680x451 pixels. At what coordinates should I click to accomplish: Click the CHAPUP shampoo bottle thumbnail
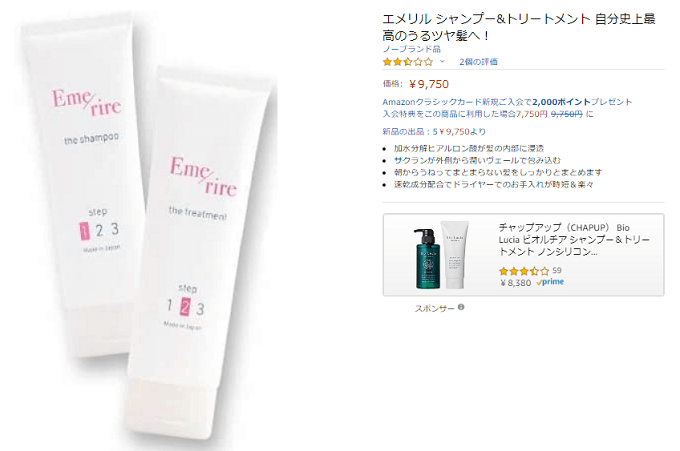[427, 258]
